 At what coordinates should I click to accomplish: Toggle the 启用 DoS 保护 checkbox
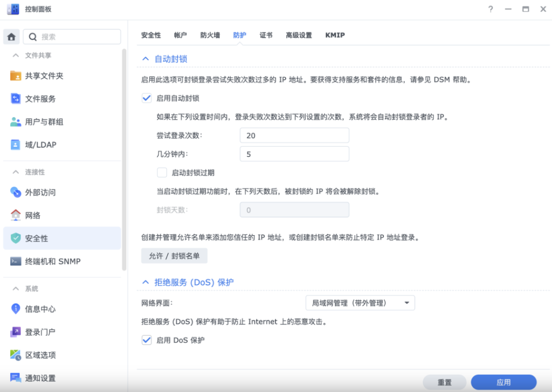point(146,340)
